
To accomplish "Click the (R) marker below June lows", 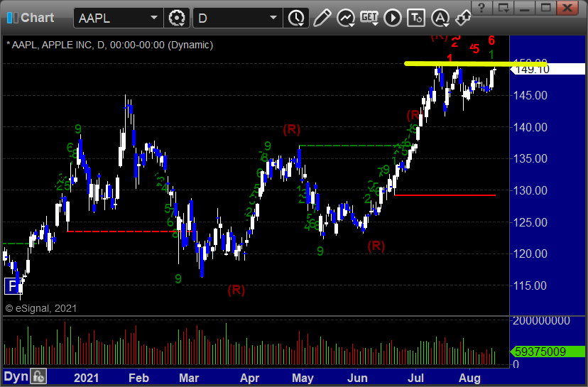I will [376, 246].
